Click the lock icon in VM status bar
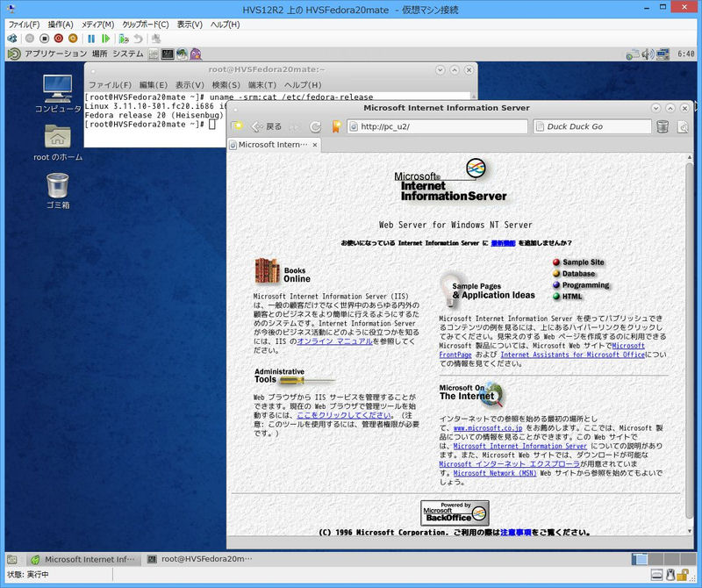This screenshot has width=702, height=588. tap(683, 574)
